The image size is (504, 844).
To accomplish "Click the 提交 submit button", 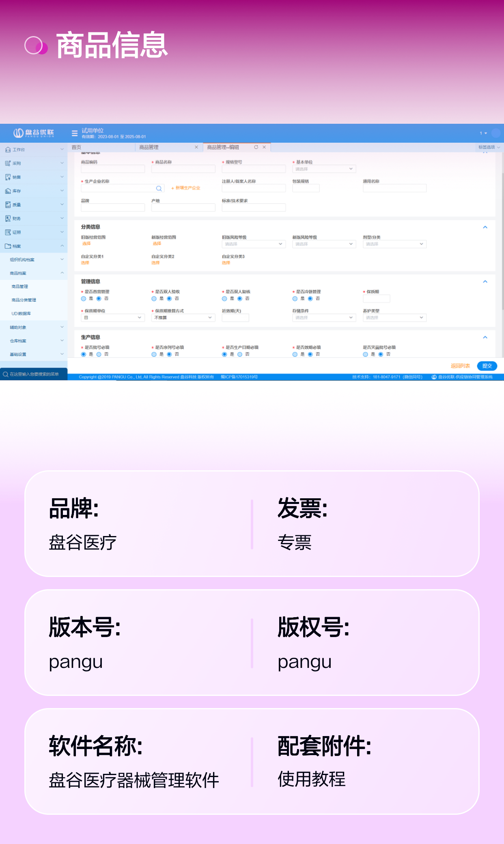I will click(487, 366).
